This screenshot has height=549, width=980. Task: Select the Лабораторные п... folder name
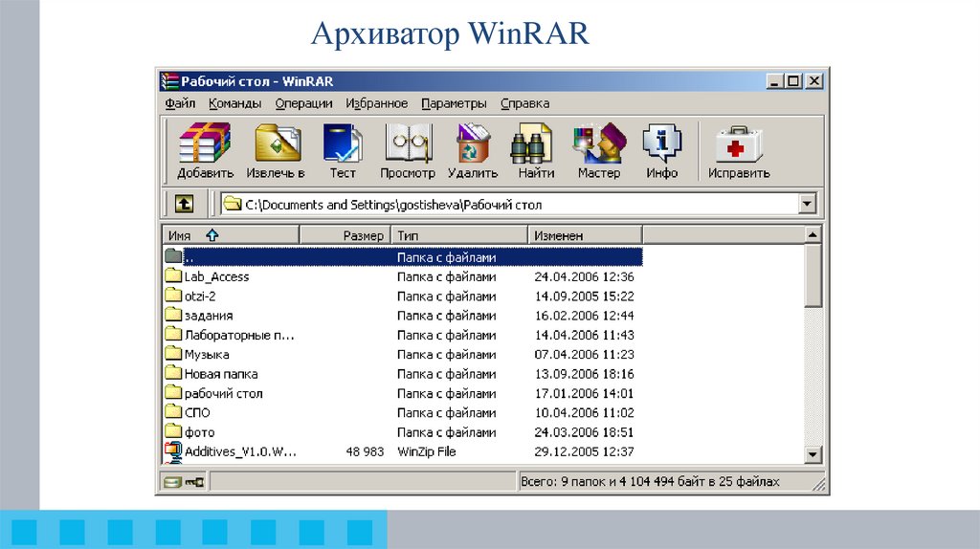239,335
